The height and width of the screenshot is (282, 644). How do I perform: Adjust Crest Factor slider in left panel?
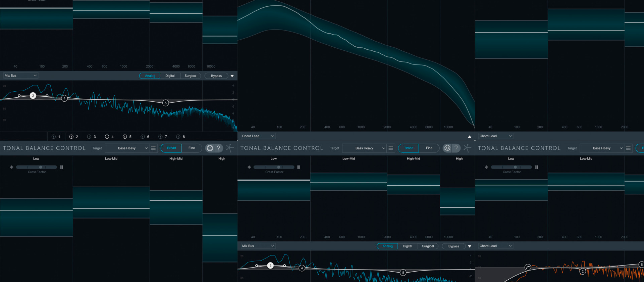[37, 167]
